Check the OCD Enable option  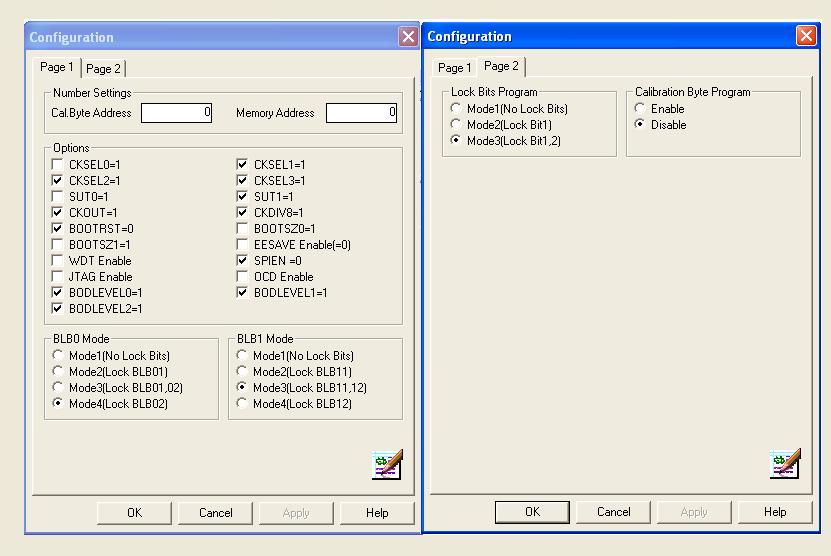(243, 276)
